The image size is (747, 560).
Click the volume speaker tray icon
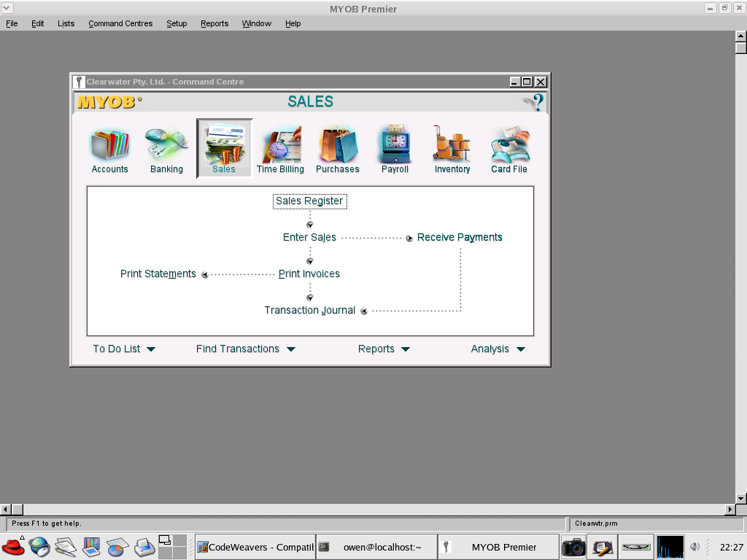694,547
